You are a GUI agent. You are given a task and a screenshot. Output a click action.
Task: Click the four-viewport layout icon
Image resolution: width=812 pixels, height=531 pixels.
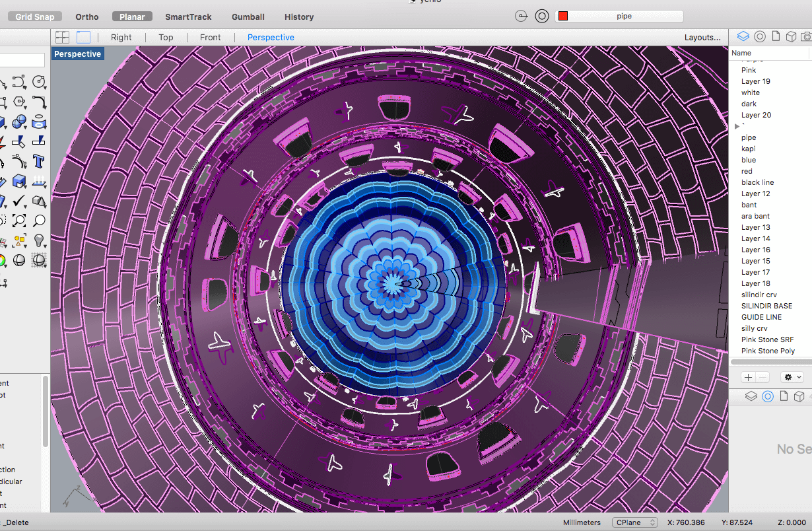pyautogui.click(x=62, y=37)
